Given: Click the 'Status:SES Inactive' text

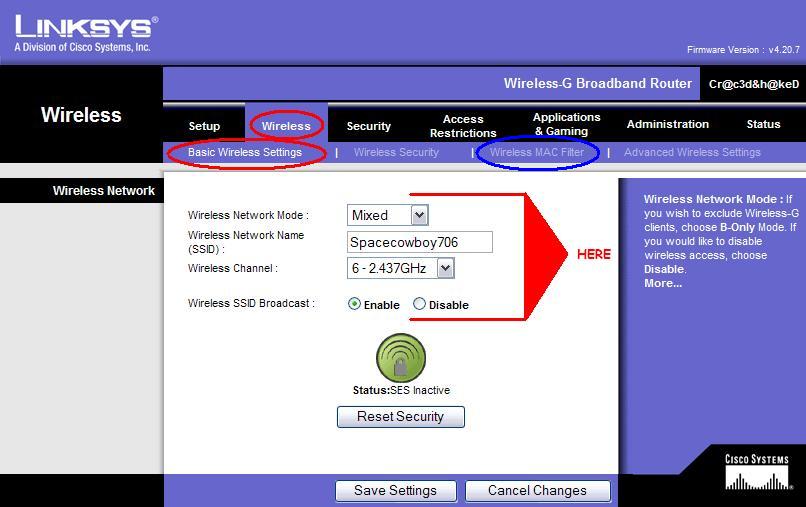Looking at the screenshot, I should pos(401,390).
